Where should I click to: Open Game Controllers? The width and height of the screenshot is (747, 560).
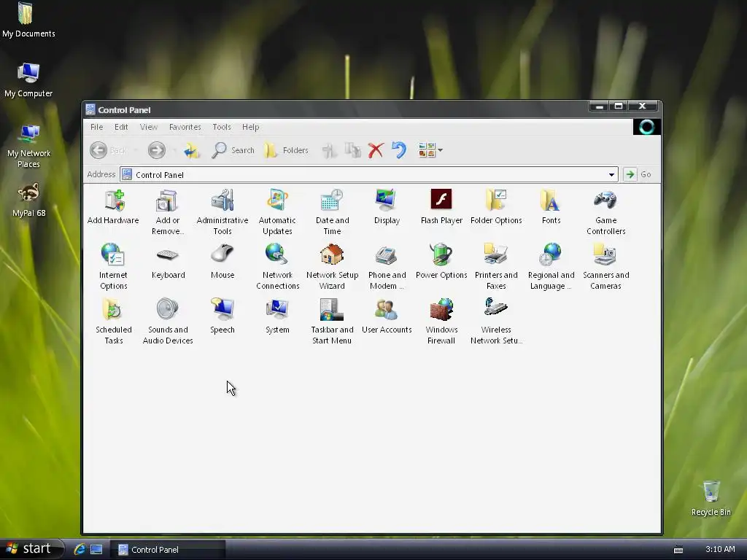(606, 212)
